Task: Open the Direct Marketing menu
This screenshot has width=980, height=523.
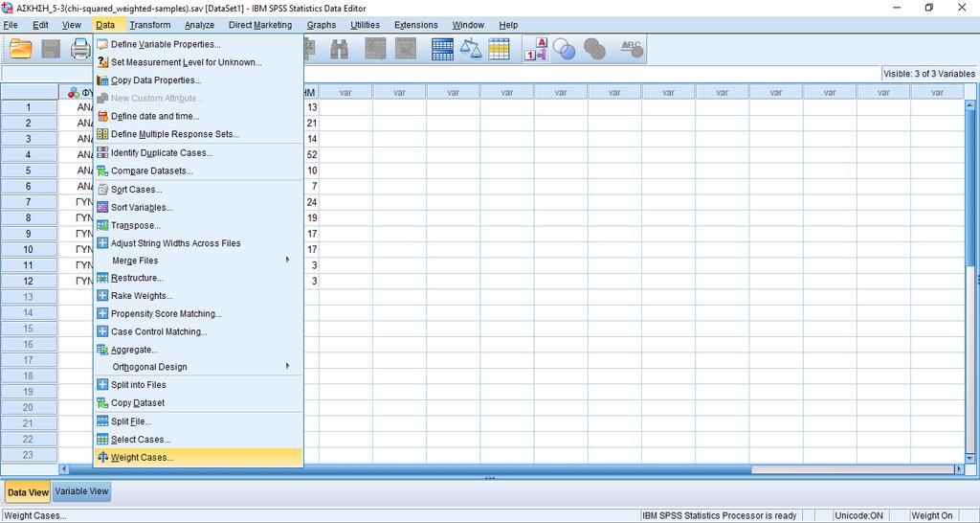Action: 260,25
